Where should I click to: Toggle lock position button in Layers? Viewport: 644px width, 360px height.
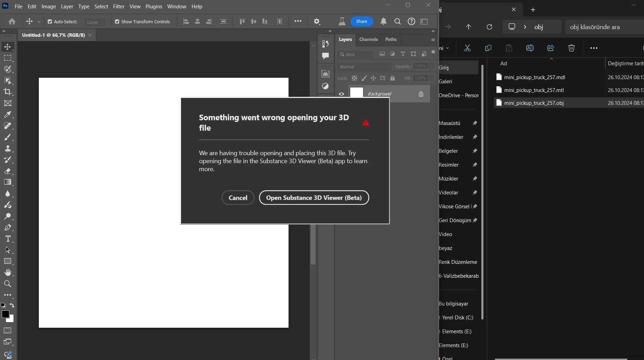coord(373,78)
